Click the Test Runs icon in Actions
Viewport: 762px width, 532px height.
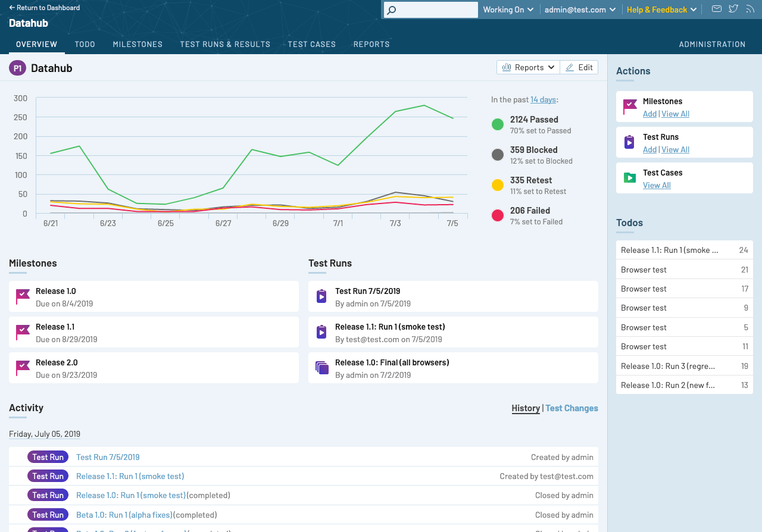[629, 142]
